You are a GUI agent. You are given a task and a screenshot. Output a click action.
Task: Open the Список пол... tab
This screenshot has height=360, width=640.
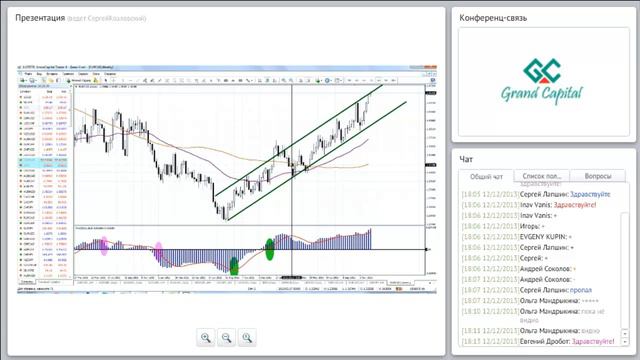pyautogui.click(x=542, y=176)
